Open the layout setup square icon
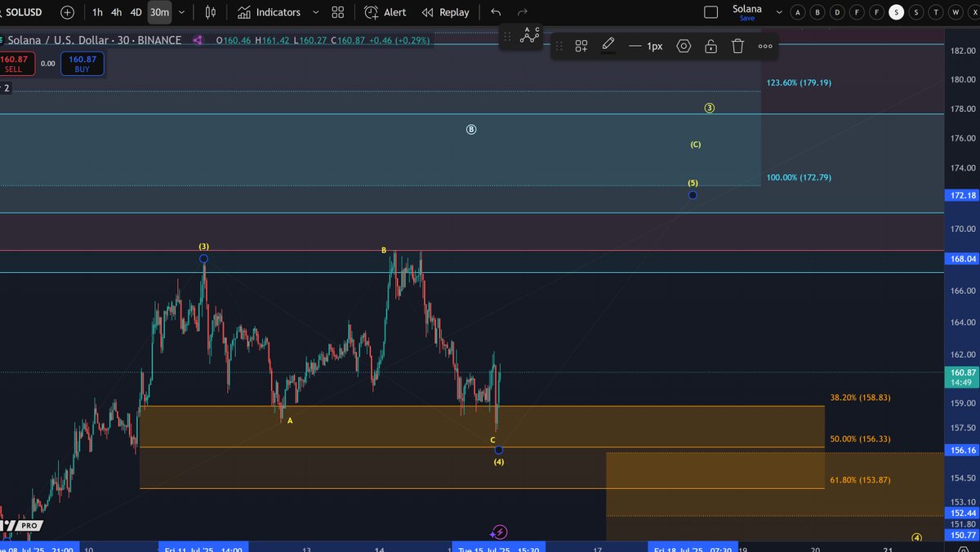Screen dimensions: 980x552 (x=710, y=12)
